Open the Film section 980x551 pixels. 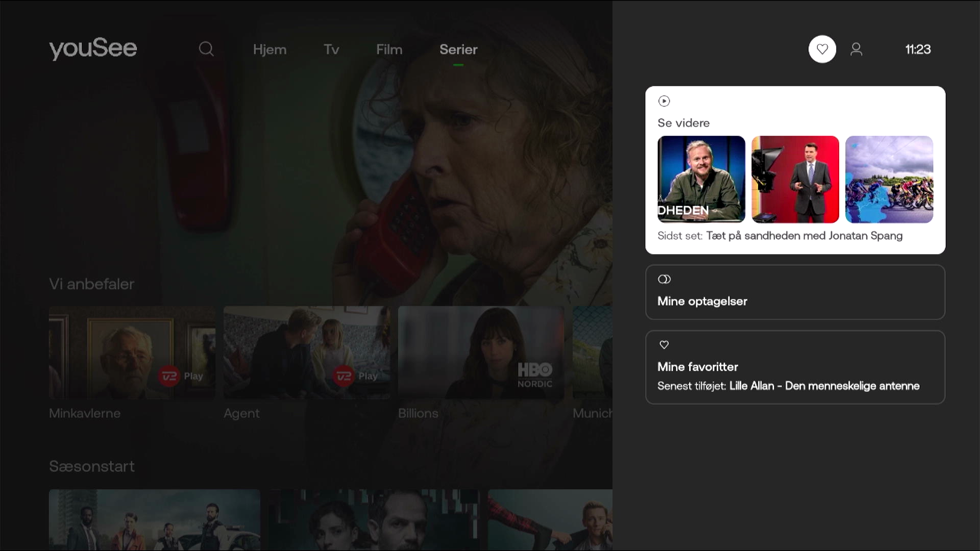pos(389,49)
